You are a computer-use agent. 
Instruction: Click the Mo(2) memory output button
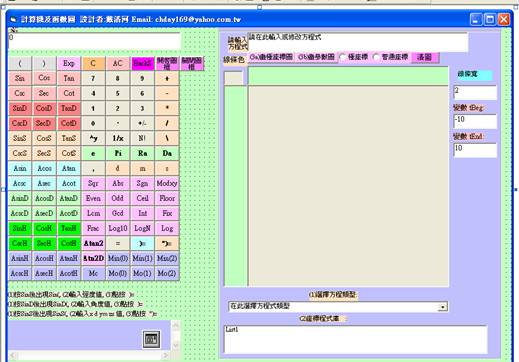167,273
